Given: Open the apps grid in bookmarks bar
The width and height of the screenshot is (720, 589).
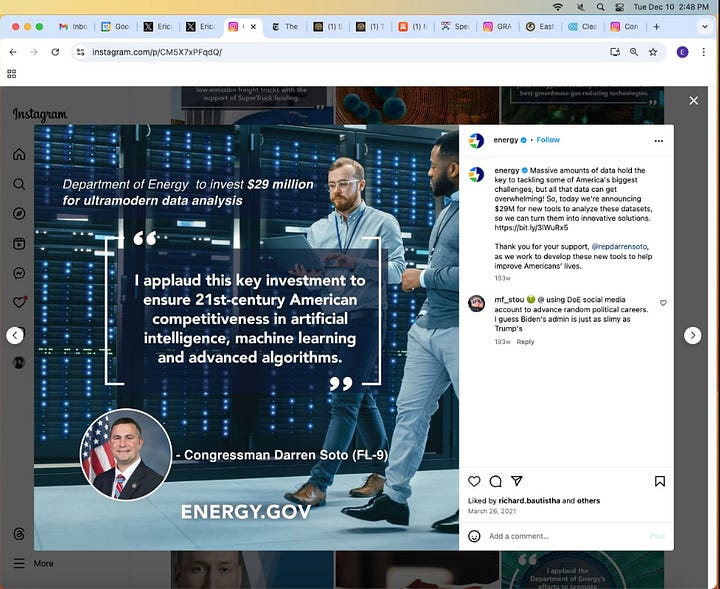Looking at the screenshot, I should (x=12, y=74).
